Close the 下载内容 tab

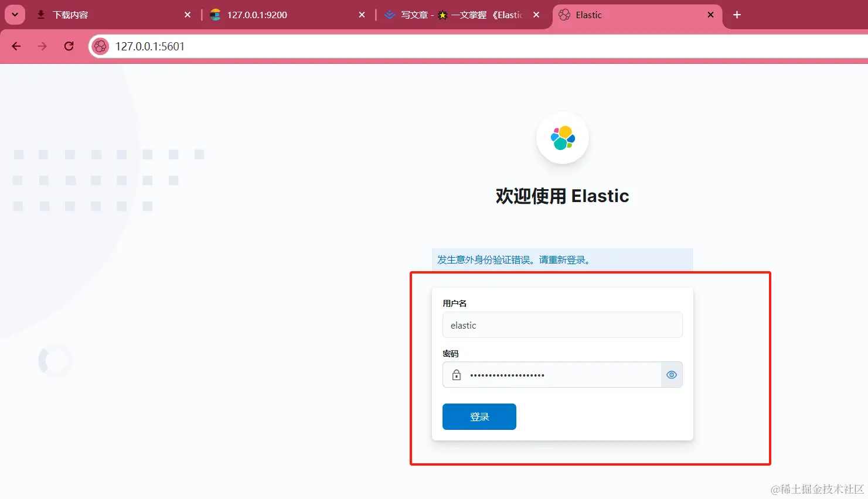188,15
